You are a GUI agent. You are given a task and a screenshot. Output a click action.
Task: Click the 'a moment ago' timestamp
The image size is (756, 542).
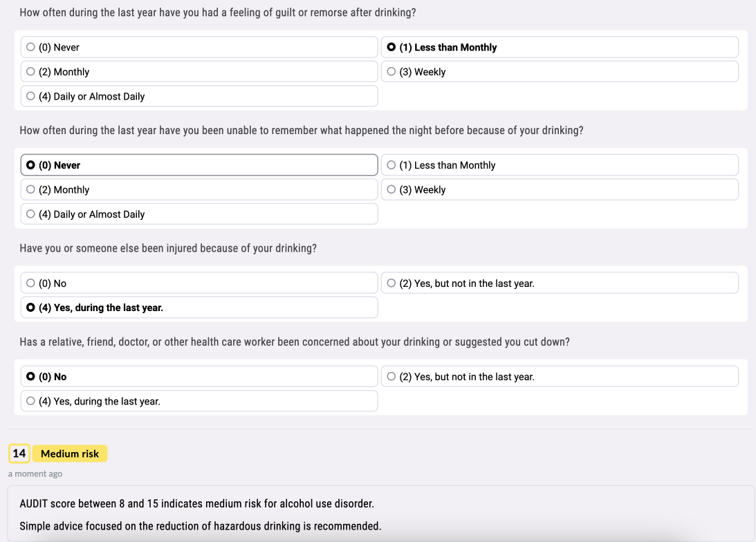tap(35, 473)
